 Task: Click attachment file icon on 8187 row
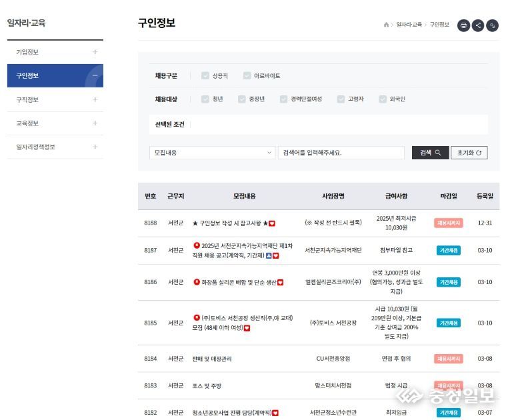269,256
